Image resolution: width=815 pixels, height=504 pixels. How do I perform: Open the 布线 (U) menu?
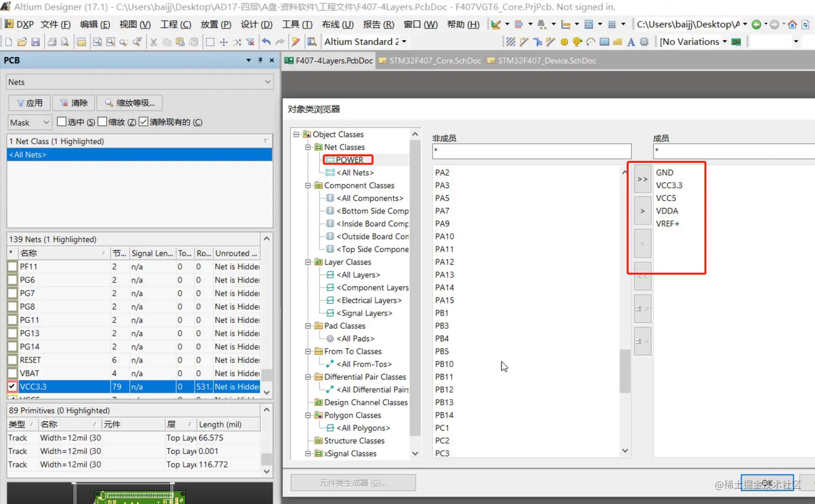[x=337, y=24]
